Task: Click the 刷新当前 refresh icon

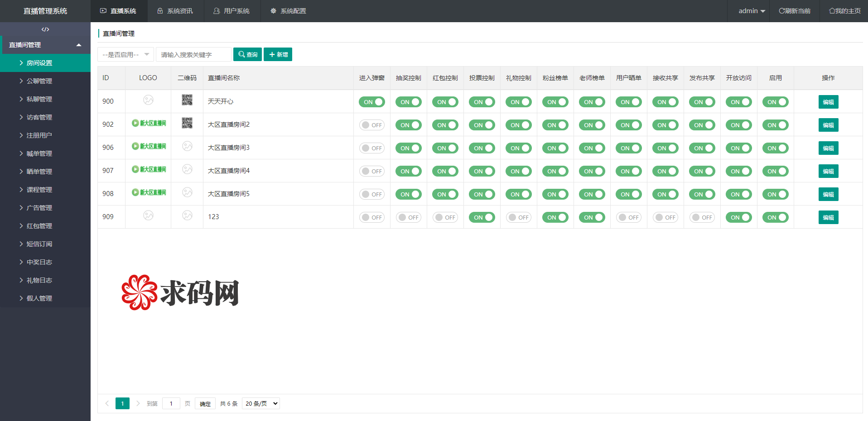Action: (x=781, y=11)
